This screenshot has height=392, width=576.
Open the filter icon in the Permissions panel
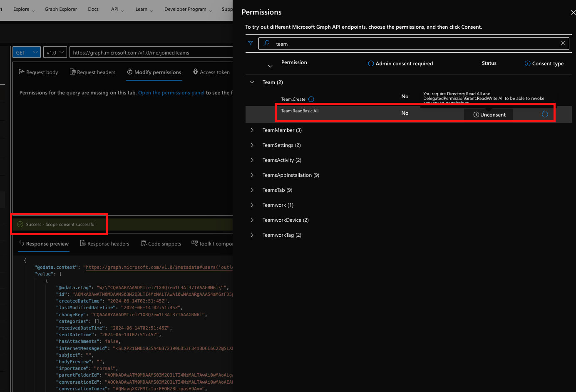click(x=250, y=43)
